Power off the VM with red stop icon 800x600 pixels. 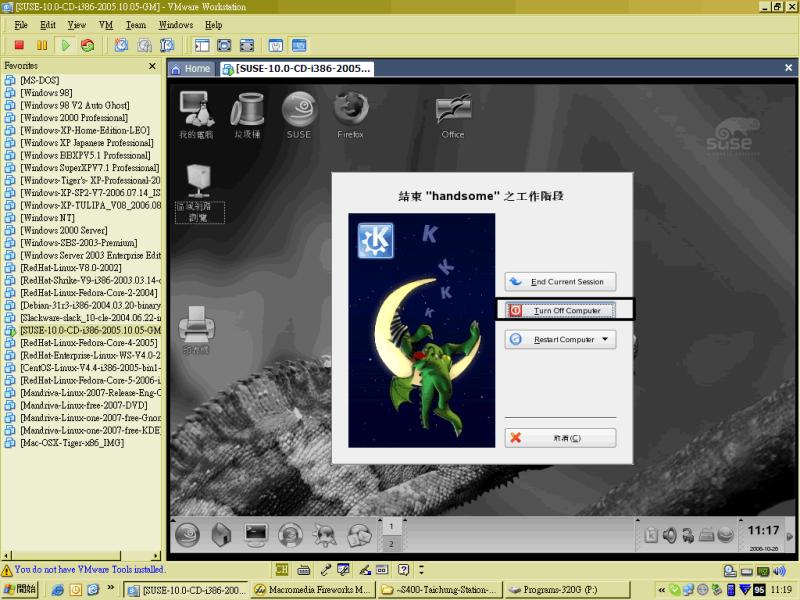[19, 45]
